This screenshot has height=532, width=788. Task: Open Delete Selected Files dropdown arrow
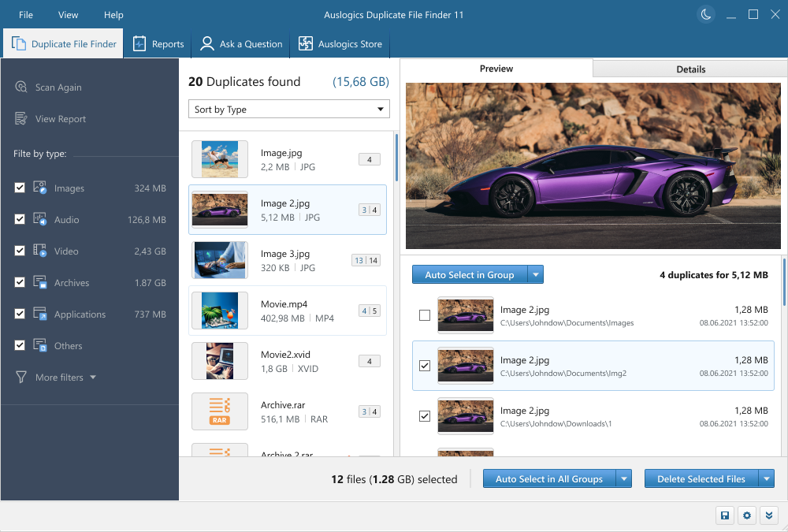[767, 478]
